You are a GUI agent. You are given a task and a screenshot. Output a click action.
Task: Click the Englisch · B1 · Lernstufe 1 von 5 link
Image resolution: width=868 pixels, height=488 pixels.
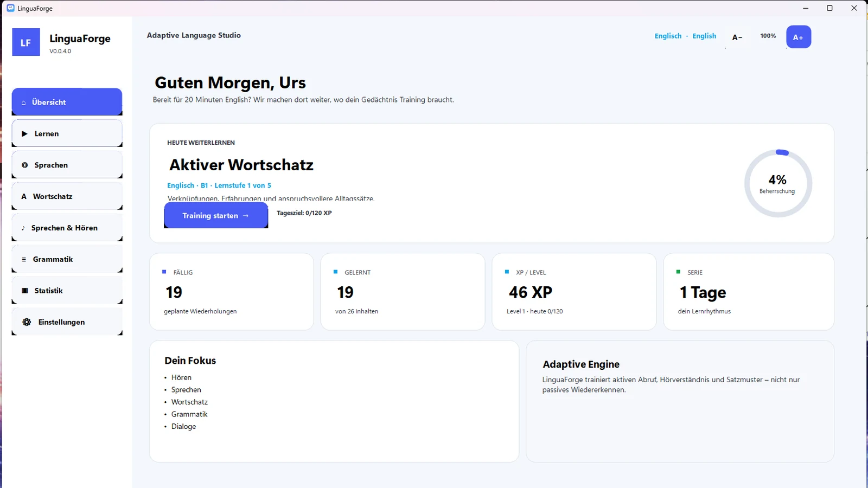pyautogui.click(x=219, y=185)
